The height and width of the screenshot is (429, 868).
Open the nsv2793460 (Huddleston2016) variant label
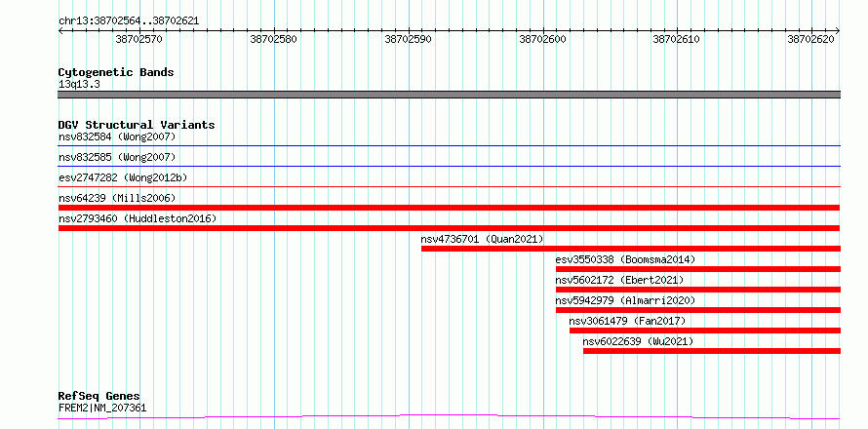pos(138,218)
